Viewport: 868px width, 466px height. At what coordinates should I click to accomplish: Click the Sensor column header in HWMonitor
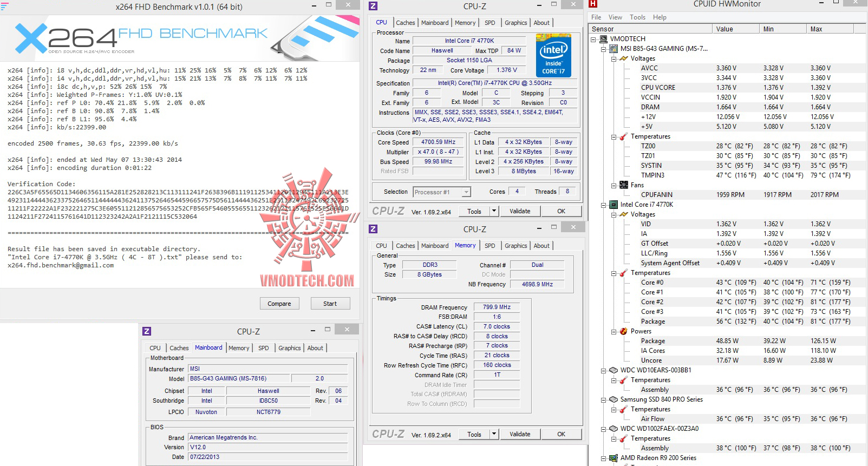point(651,29)
